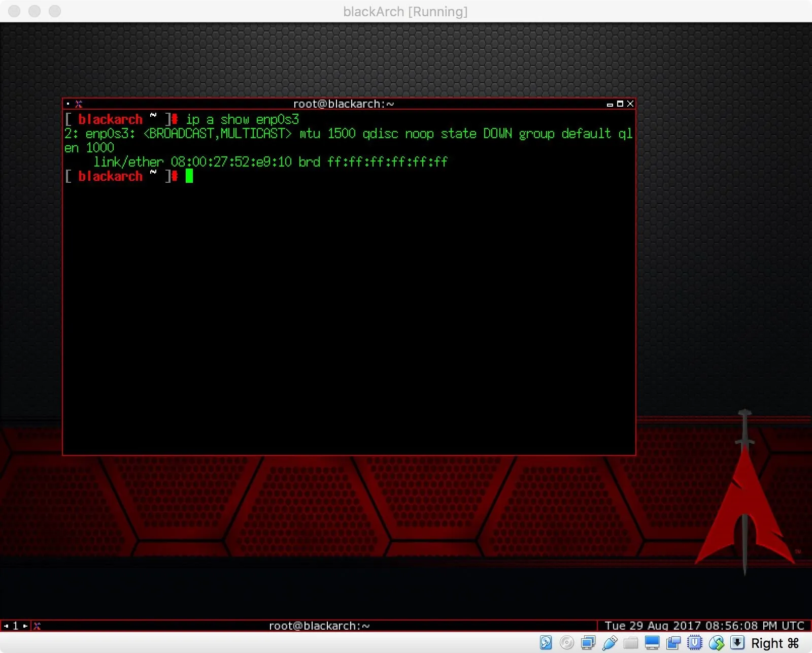Click the green cursor at the terminal prompt
The width and height of the screenshot is (812, 653).
click(x=189, y=176)
